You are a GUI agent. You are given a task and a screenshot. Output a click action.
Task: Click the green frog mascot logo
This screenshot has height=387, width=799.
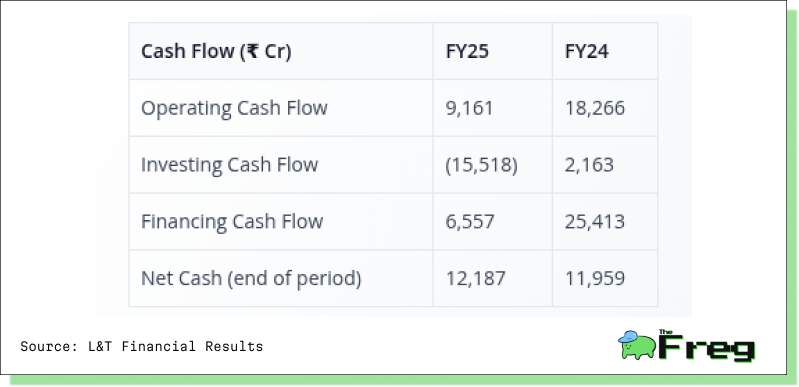click(636, 345)
